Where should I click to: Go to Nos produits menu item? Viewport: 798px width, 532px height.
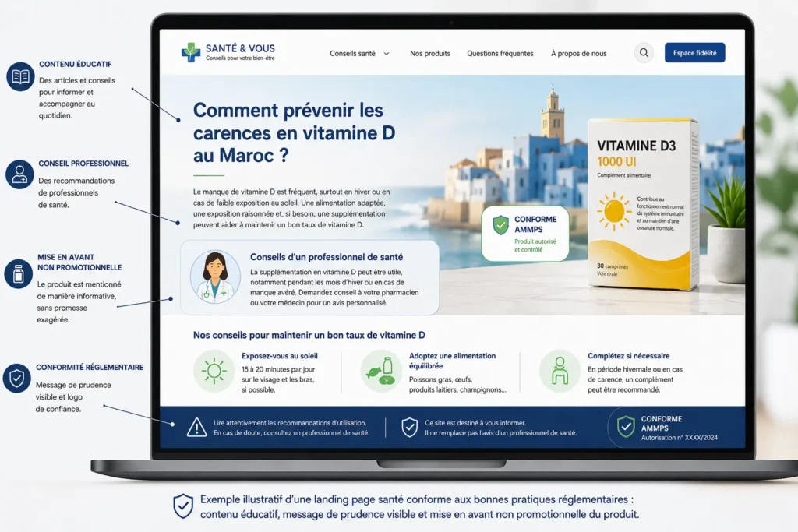(x=430, y=54)
